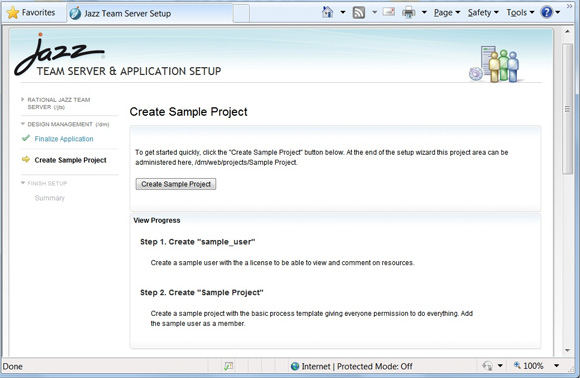Click the Favorites label
Viewport: 580px width, 378px height.
pos(38,13)
